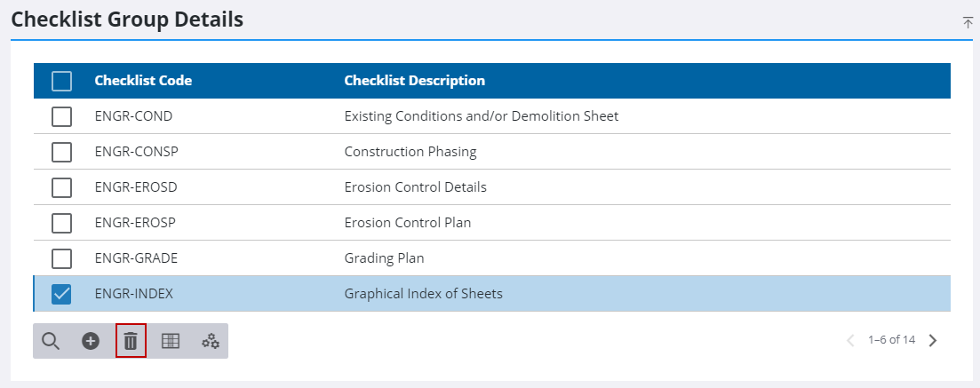Click the ENGR-CONSP code cell
The image size is (980, 388).
[x=136, y=152]
